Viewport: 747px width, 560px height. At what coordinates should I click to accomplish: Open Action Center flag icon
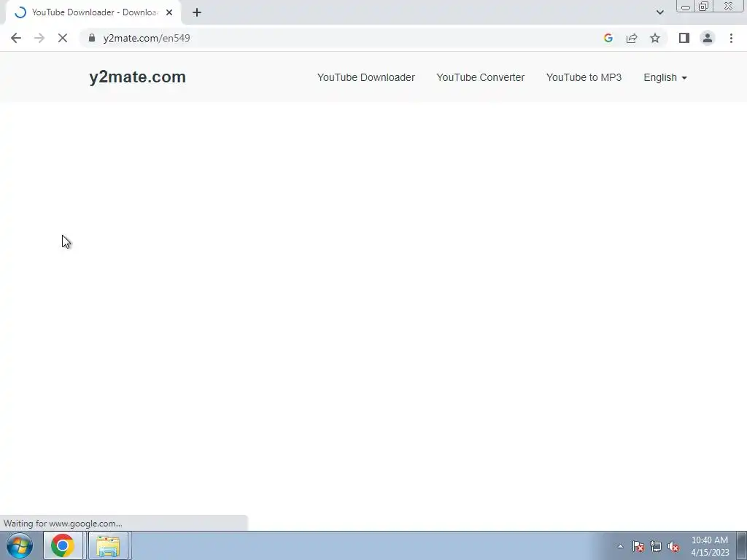pos(638,546)
